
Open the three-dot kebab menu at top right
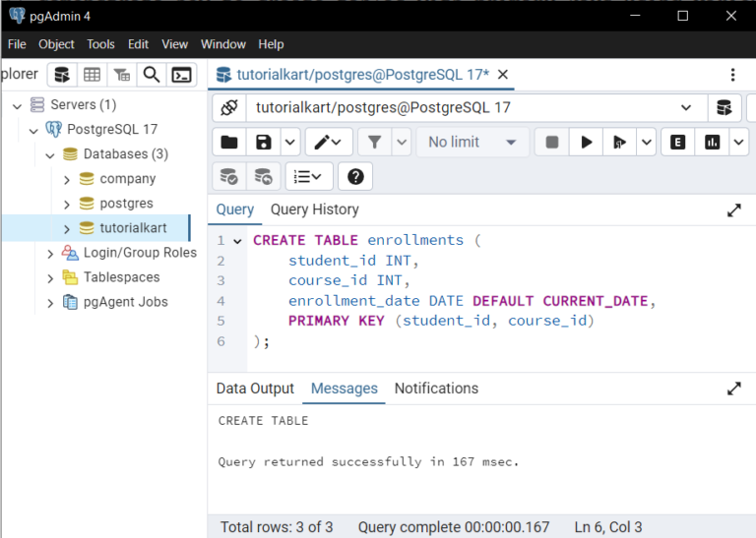pyautogui.click(x=732, y=75)
